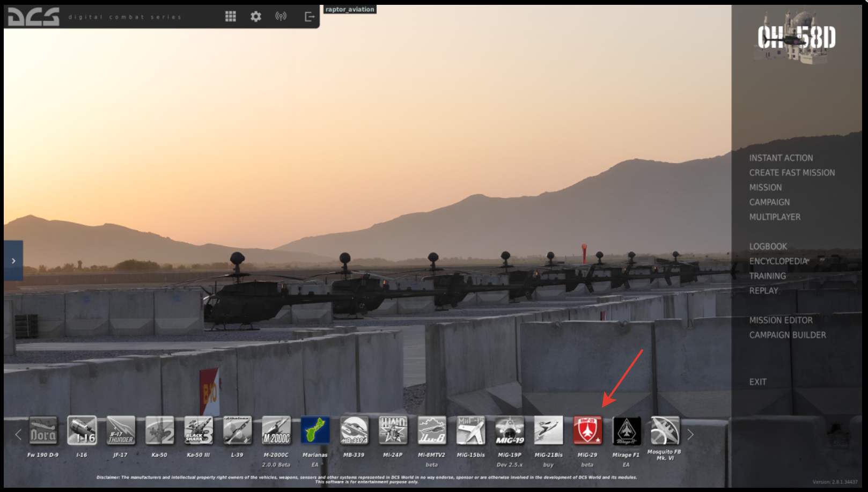Select the Fw 190 D-9 Dora module icon

tap(43, 430)
